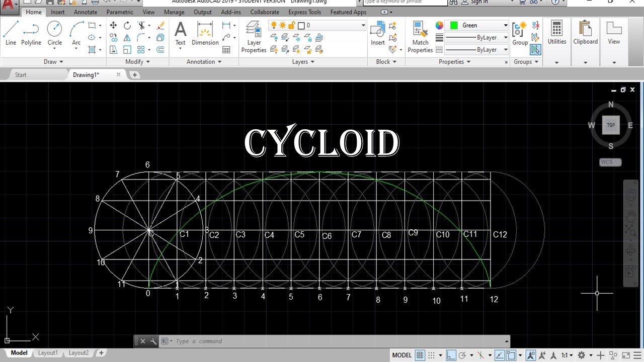Click the Group tool

click(x=520, y=34)
